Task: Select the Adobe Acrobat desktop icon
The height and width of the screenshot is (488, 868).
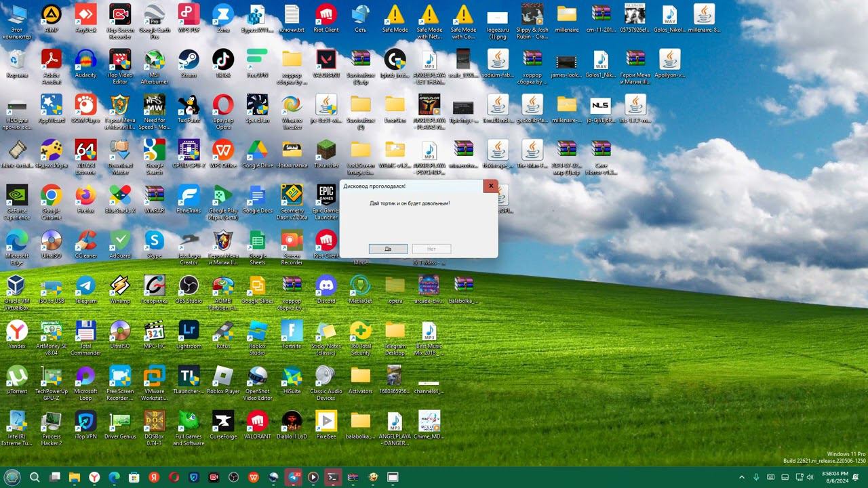Action: pyautogui.click(x=51, y=67)
